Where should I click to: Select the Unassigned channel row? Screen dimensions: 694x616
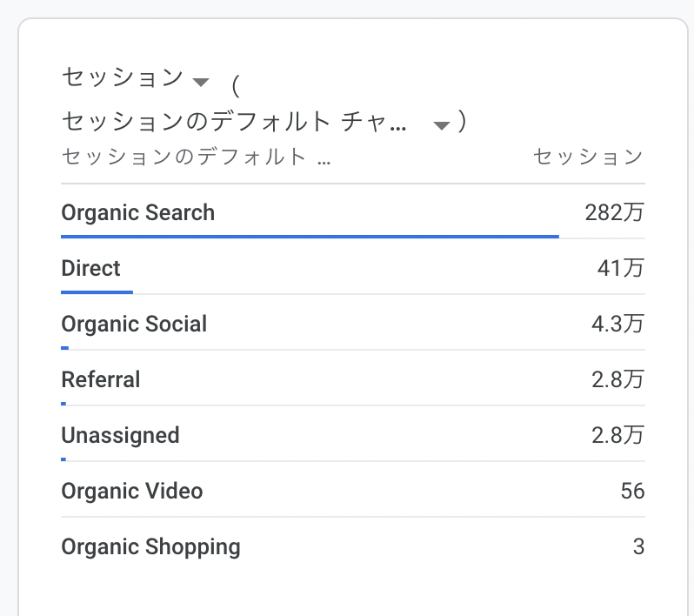[x=353, y=435]
